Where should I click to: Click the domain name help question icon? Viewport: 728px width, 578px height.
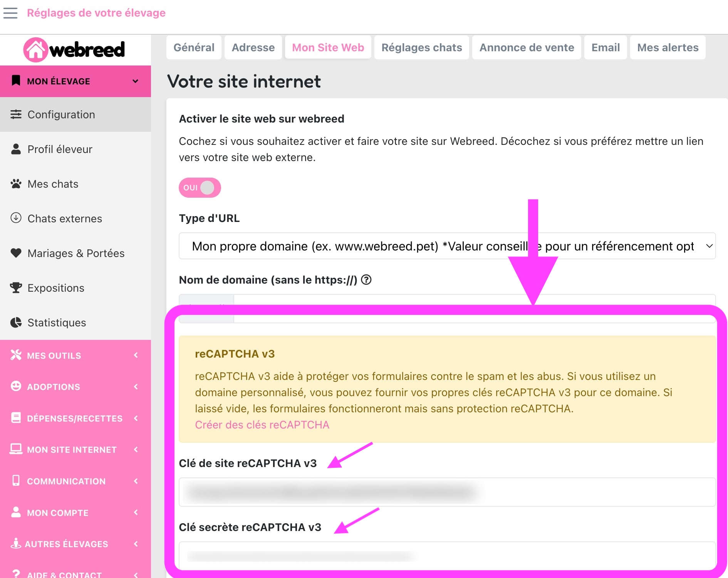pos(366,280)
